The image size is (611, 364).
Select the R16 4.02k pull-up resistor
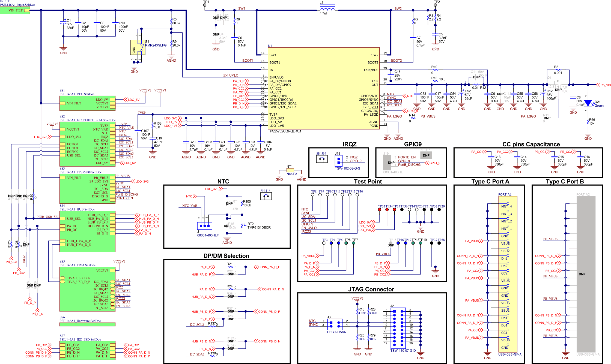coord(357,311)
